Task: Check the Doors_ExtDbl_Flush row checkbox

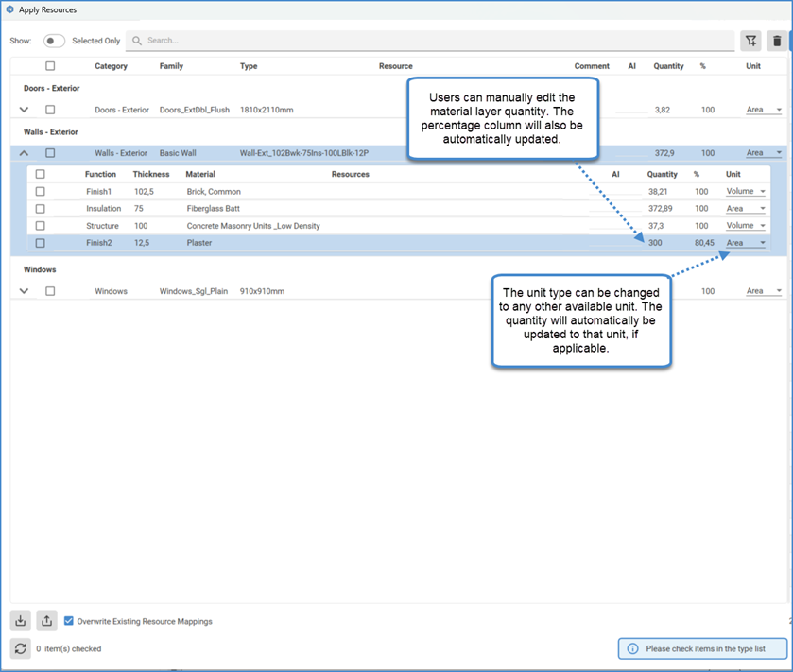Action: pos(50,110)
